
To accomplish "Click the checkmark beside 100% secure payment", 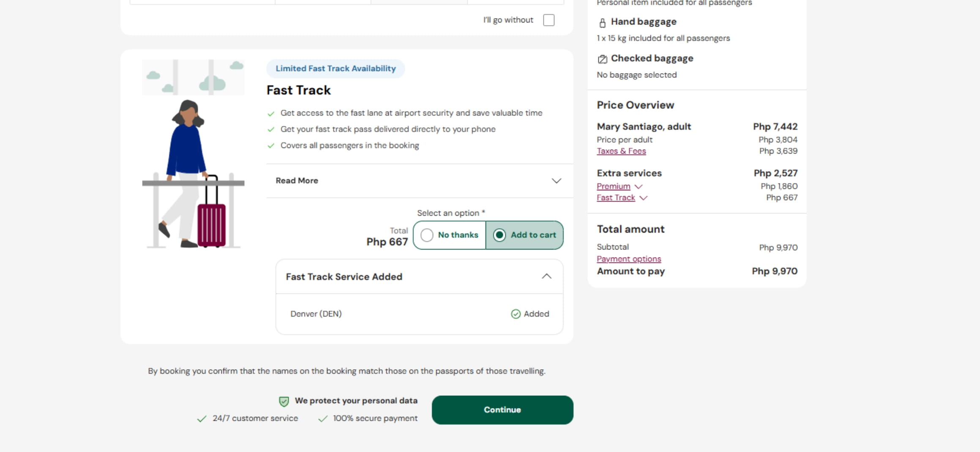I will pyautogui.click(x=322, y=419).
